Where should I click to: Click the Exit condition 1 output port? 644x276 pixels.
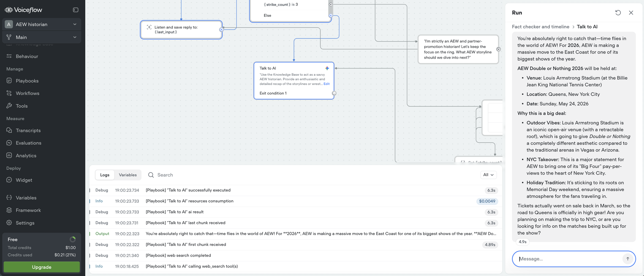[x=334, y=93]
